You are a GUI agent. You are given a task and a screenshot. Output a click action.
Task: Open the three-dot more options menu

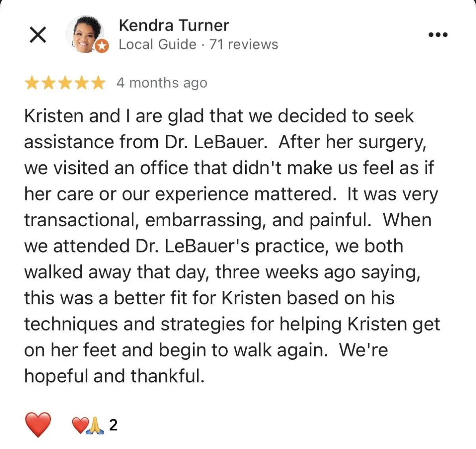438,35
